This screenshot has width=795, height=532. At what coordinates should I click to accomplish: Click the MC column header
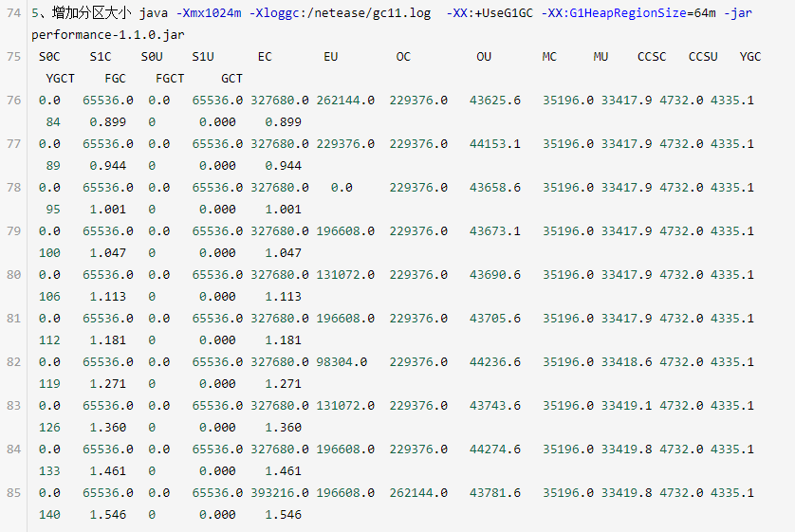tap(549, 56)
